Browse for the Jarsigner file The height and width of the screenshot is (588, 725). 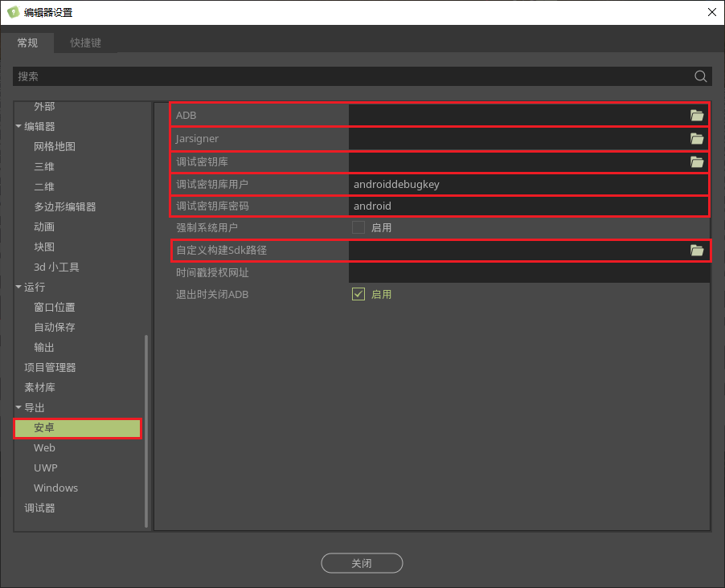[x=697, y=138]
